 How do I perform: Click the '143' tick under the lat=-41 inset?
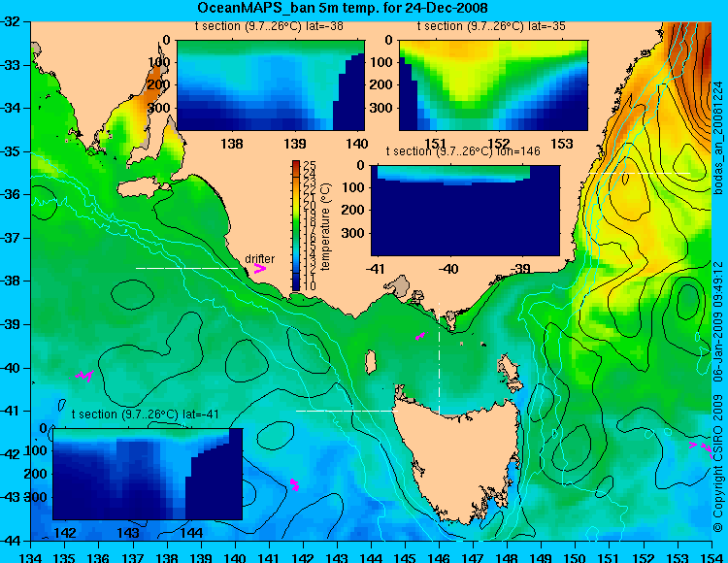pyautogui.click(x=128, y=532)
